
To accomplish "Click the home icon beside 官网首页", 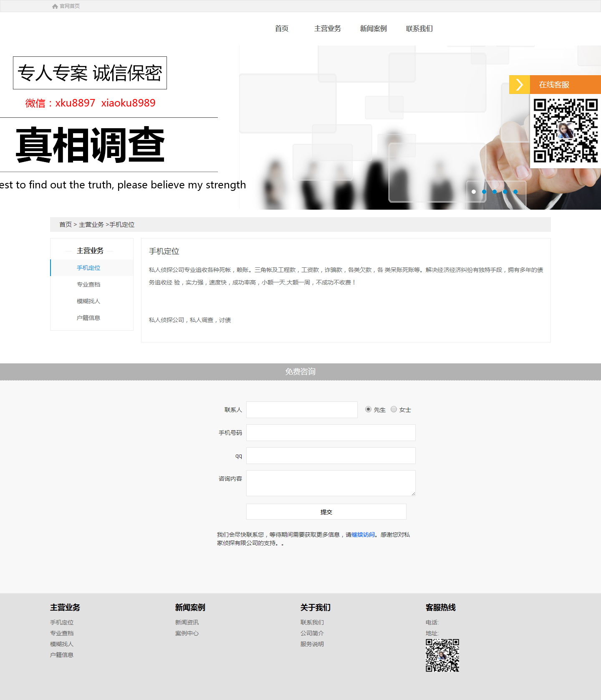I will (x=55, y=6).
